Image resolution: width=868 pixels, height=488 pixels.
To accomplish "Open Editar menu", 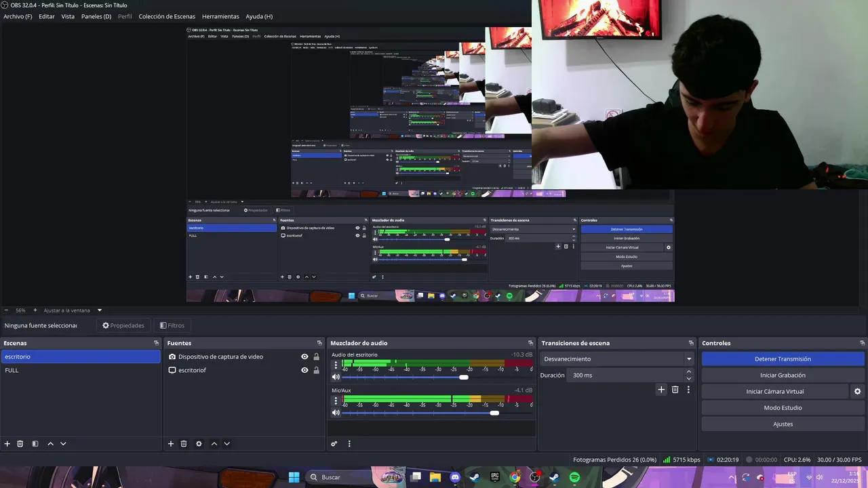I will pyautogui.click(x=47, y=16).
